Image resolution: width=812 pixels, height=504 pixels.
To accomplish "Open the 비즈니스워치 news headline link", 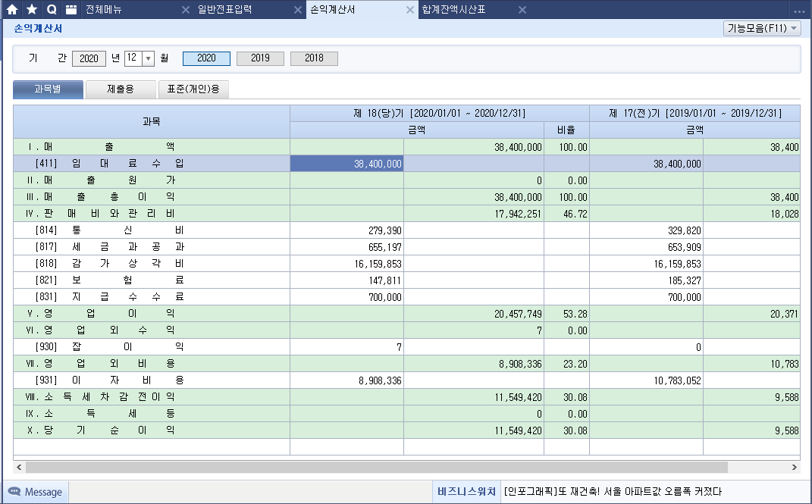I will click(613, 492).
